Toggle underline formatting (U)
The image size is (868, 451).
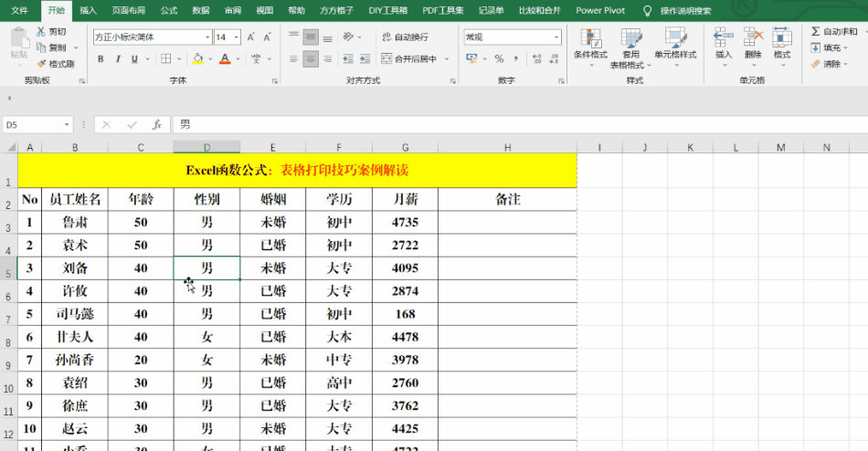tap(134, 58)
